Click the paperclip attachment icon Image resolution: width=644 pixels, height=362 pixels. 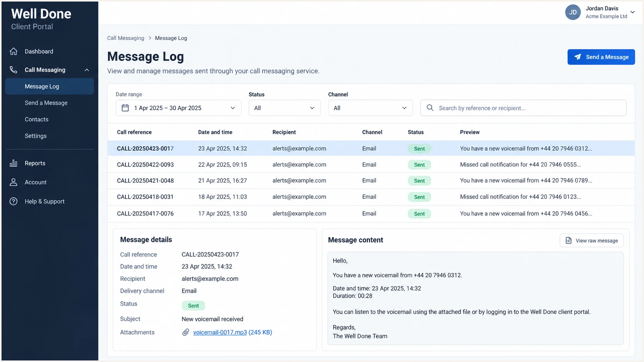[186, 332]
